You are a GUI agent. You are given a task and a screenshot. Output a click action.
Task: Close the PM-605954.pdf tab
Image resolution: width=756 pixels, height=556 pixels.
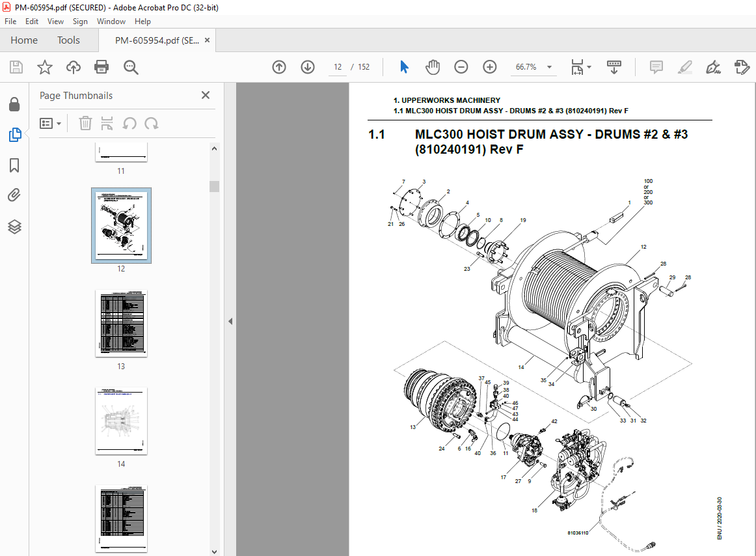pos(208,40)
